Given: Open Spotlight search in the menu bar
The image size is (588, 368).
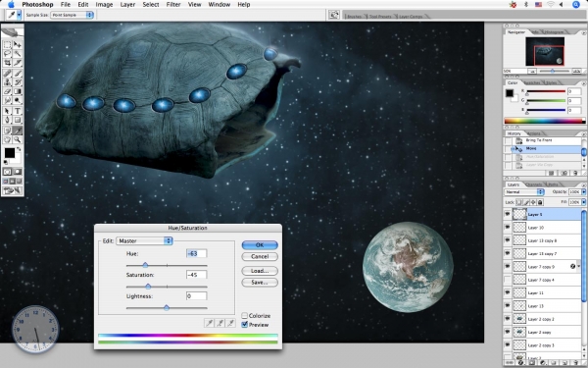Looking at the screenshot, I should tap(576, 5).
